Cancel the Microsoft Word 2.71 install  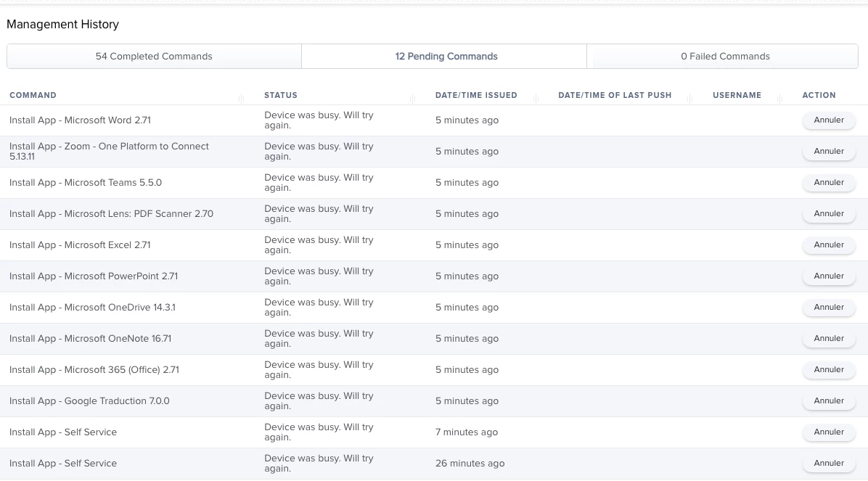pos(829,120)
